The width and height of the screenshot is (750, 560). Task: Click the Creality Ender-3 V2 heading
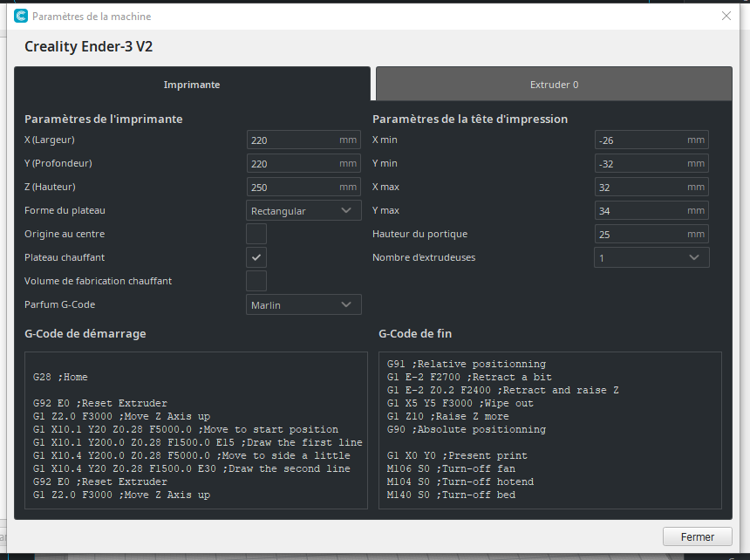[88, 46]
